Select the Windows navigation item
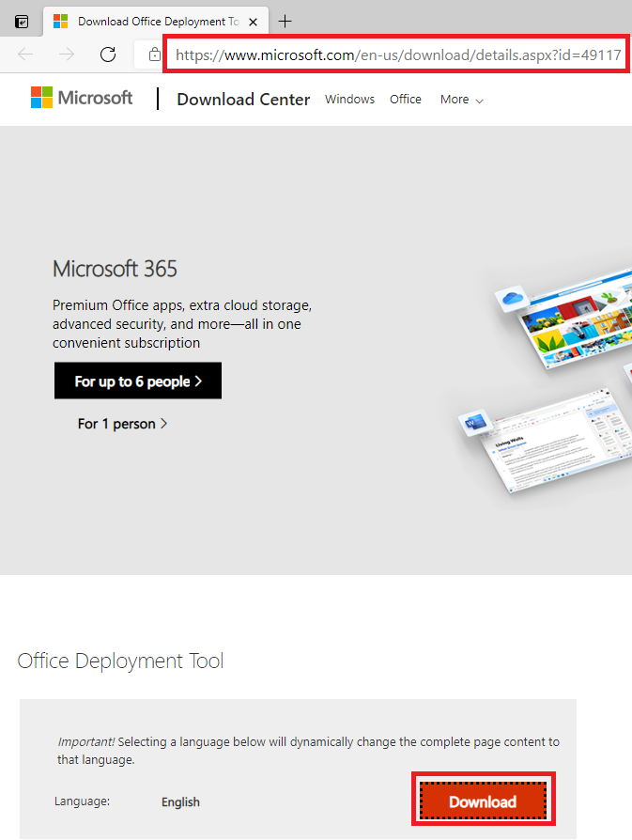Image resolution: width=632 pixels, height=840 pixels. 349,99
